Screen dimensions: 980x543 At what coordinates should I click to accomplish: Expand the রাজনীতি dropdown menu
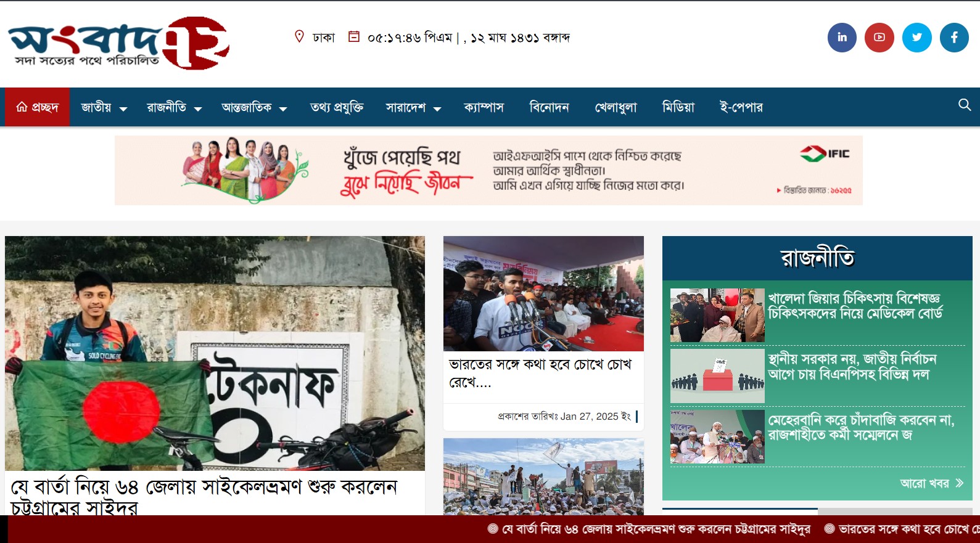coord(174,108)
